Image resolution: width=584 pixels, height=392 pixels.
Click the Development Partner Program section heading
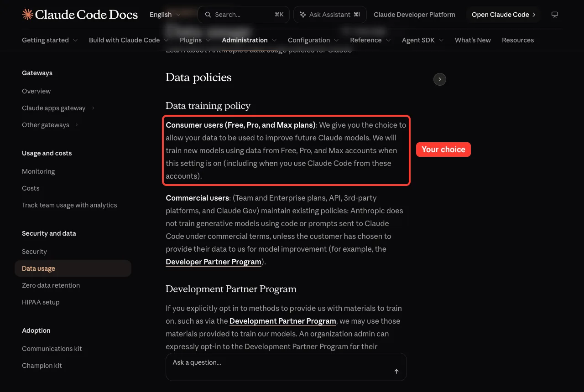click(x=231, y=289)
